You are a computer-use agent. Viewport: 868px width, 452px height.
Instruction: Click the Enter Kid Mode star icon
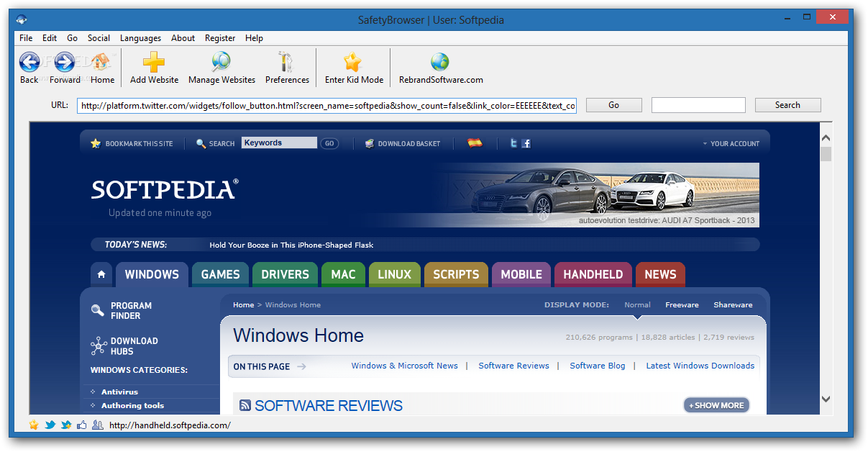pyautogui.click(x=353, y=62)
